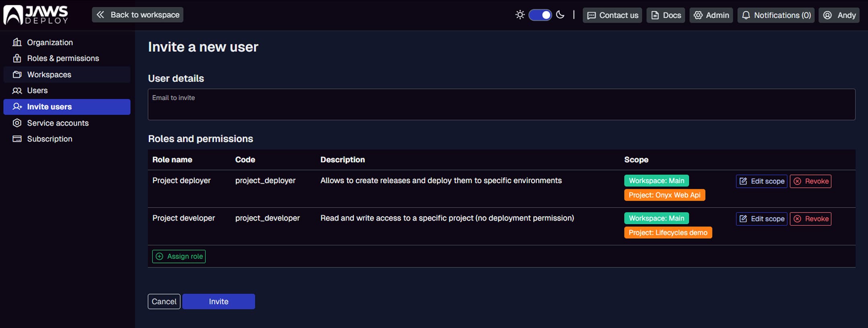Image resolution: width=868 pixels, height=328 pixels.
Task: Click the Project deployer role name
Action: [x=181, y=180]
